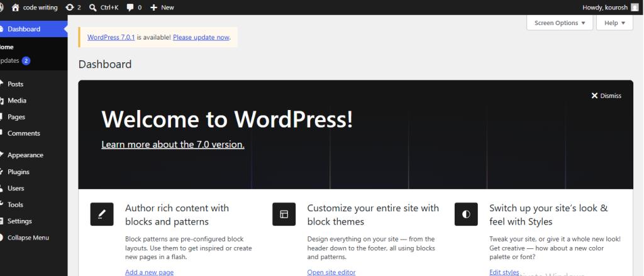Click the Howdy, kourosh account text

coord(606,8)
